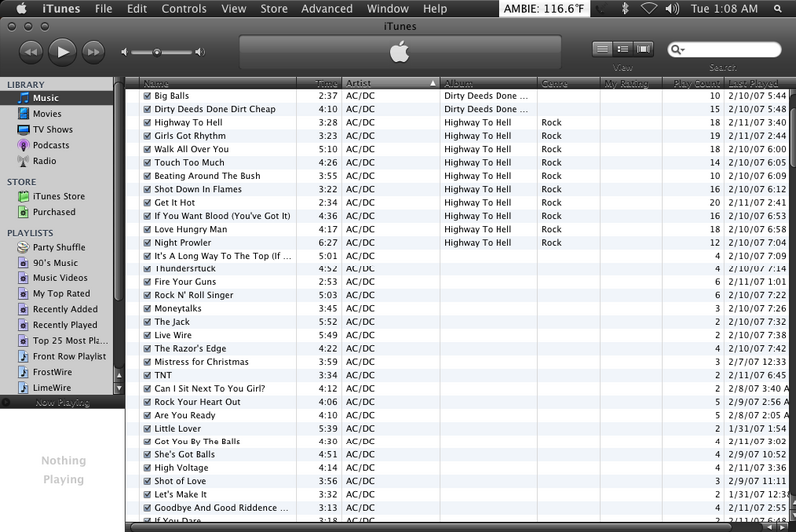Open the Store menu

pos(274,9)
